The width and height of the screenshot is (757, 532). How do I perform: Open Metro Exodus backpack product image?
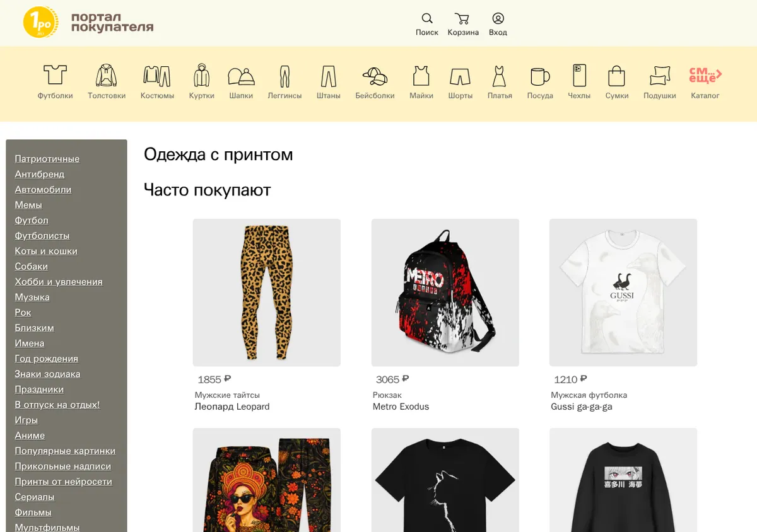[445, 292]
